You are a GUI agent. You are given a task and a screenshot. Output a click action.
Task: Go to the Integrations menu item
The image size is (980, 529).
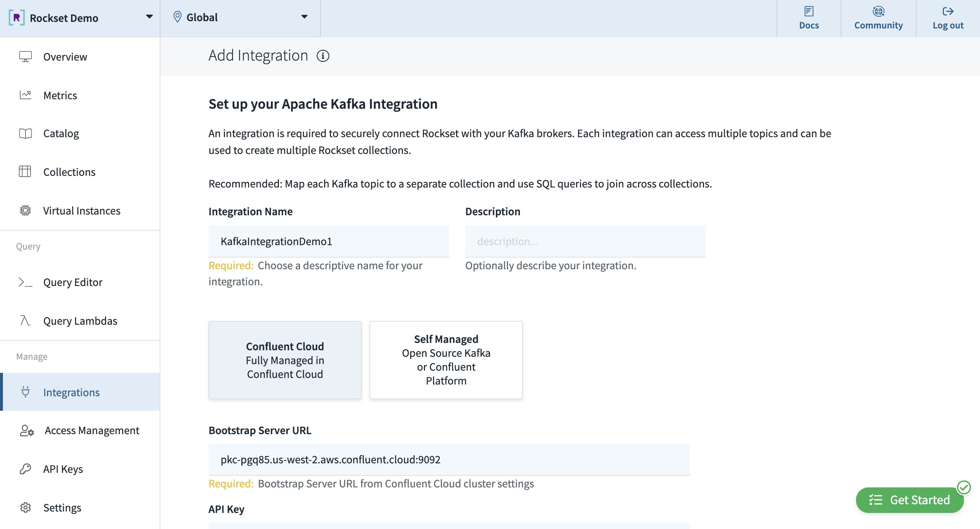(71, 392)
